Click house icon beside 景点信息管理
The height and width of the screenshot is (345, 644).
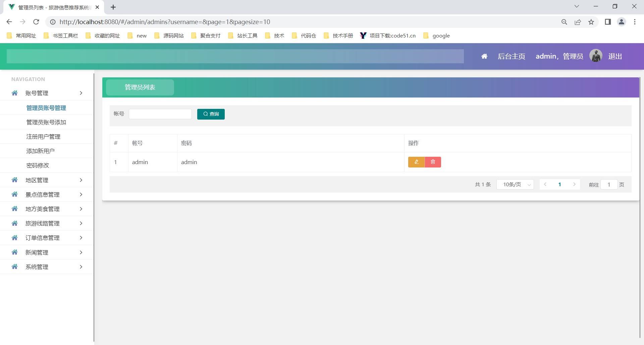(x=14, y=194)
